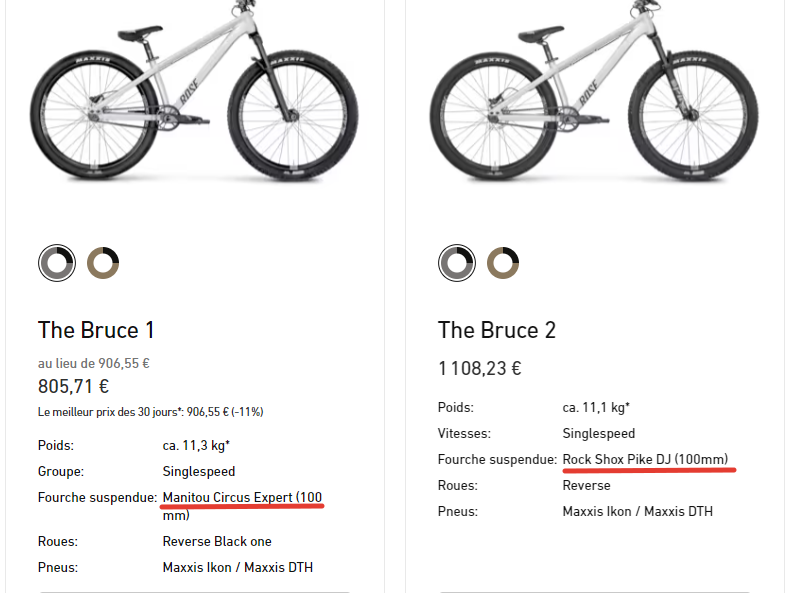The height and width of the screenshot is (593, 805).
Task: Select grey-black color swatch for The Bruce 1
Action: click(x=57, y=263)
